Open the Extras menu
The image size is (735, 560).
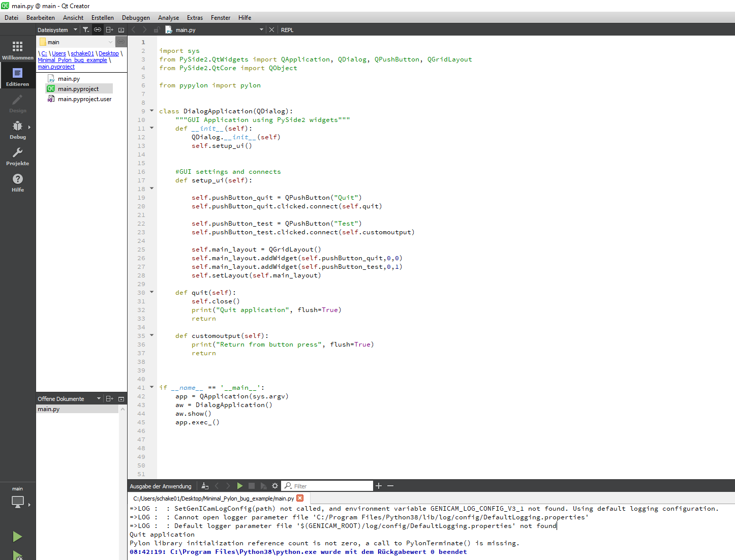pyautogui.click(x=195, y=18)
